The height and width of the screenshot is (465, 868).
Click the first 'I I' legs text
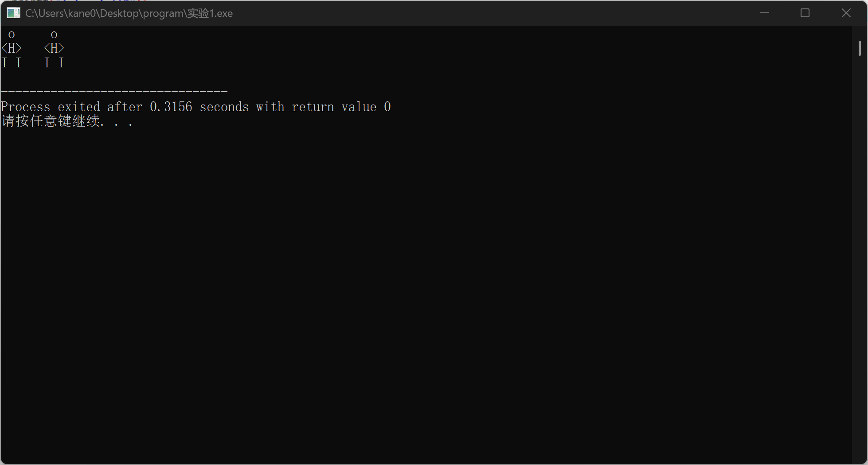tap(12, 63)
